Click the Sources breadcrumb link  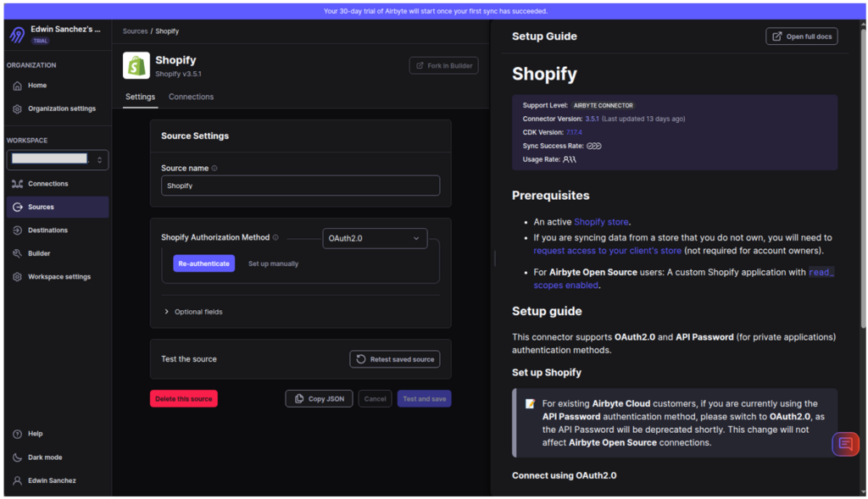click(135, 31)
